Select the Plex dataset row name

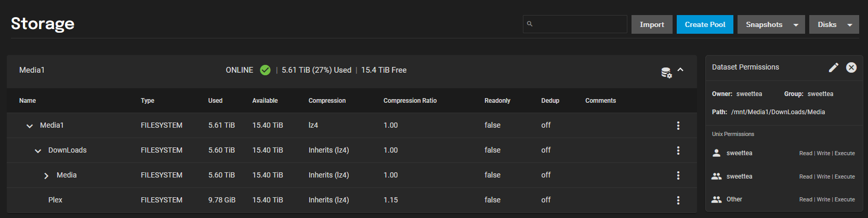pos(55,200)
